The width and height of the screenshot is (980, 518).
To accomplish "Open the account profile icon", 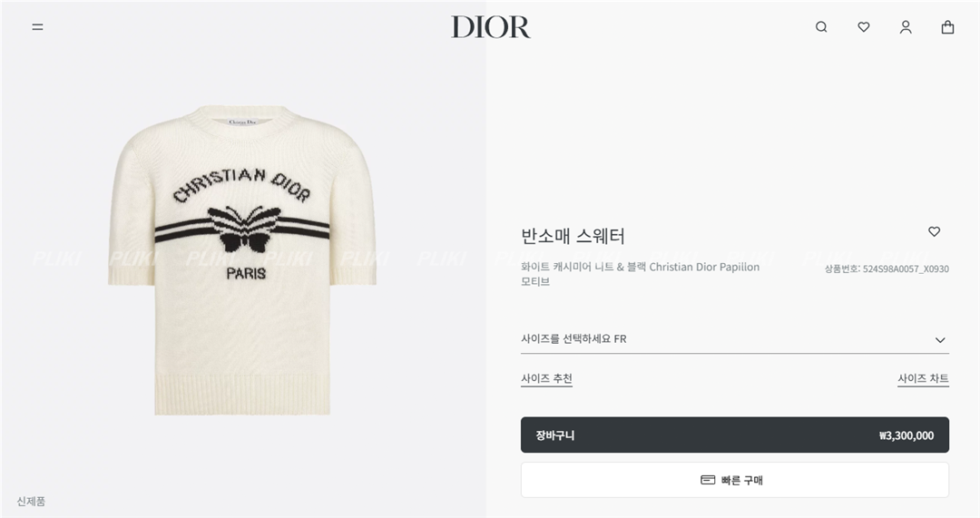I will point(906,27).
